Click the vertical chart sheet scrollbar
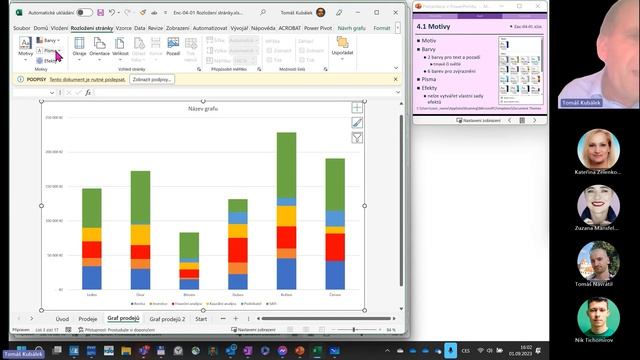640x360 pixels. click(401, 200)
